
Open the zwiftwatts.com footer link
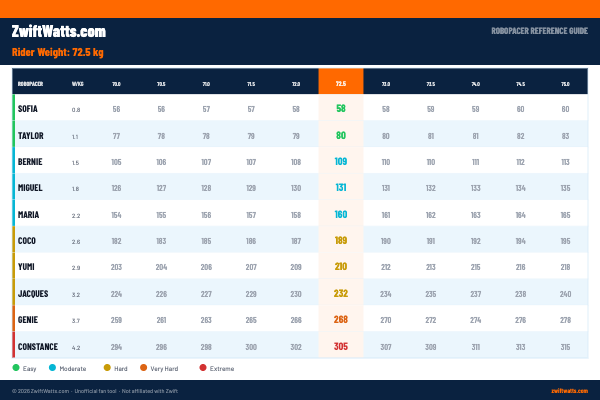[569, 391]
